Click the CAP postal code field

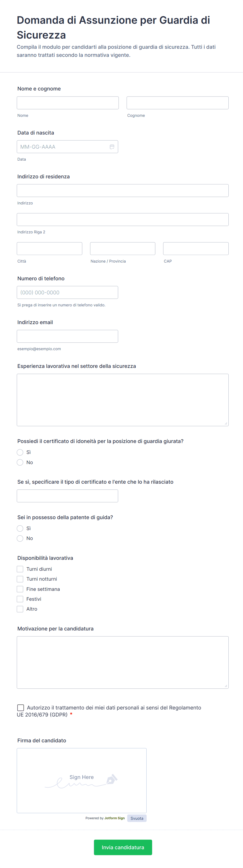(196, 249)
